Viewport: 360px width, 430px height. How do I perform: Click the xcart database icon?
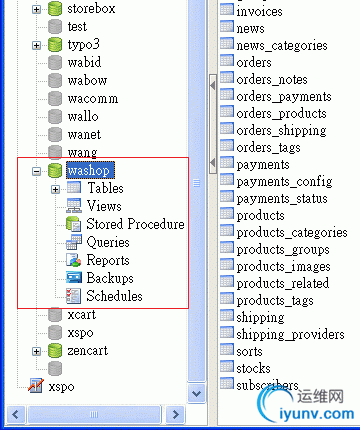(x=55, y=315)
